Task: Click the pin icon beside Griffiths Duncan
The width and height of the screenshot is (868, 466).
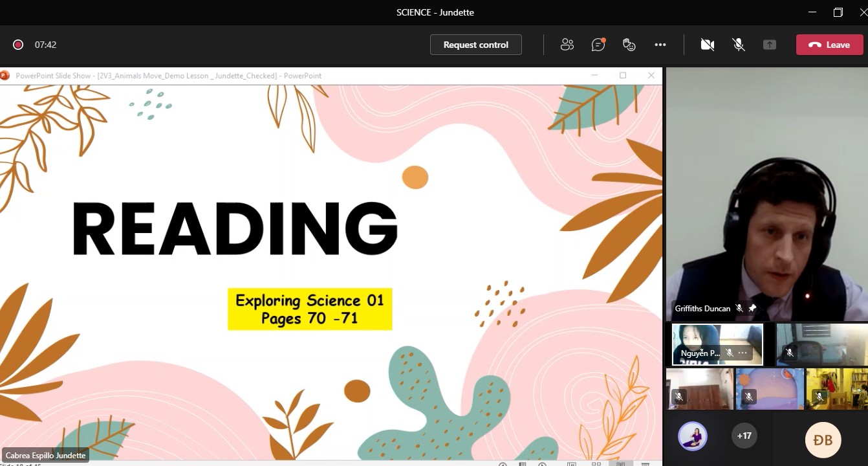Action: 752,309
